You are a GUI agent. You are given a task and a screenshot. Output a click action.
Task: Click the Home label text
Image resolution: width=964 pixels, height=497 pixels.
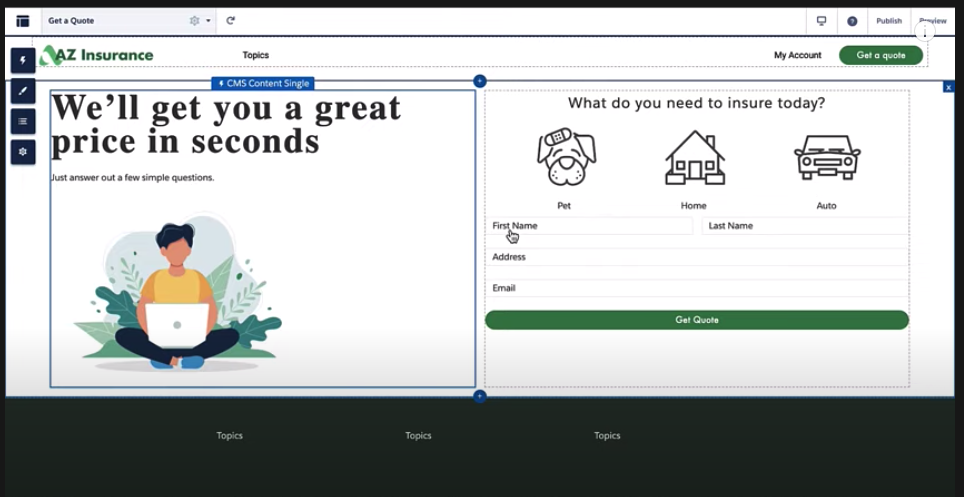click(x=693, y=206)
